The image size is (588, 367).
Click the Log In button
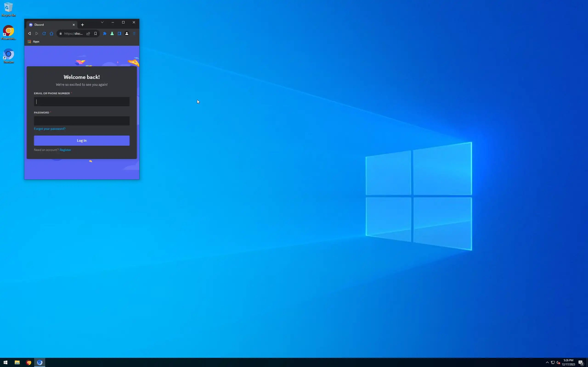click(82, 141)
